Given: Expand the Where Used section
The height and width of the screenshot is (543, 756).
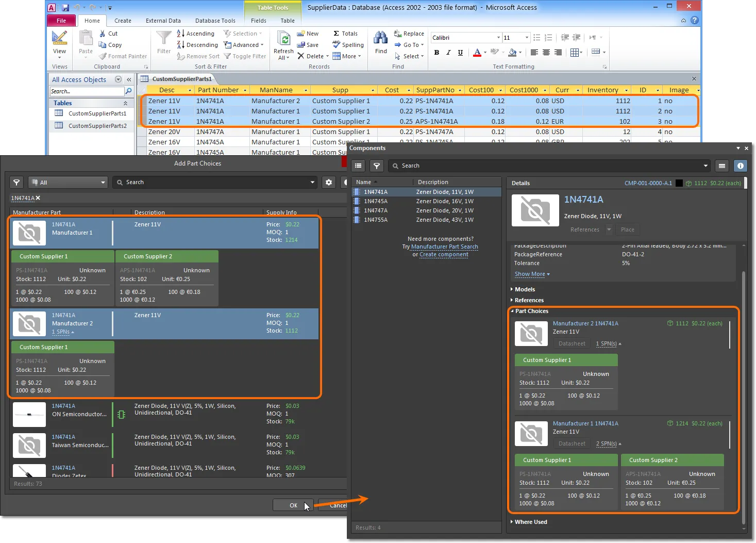Looking at the screenshot, I should click(529, 522).
